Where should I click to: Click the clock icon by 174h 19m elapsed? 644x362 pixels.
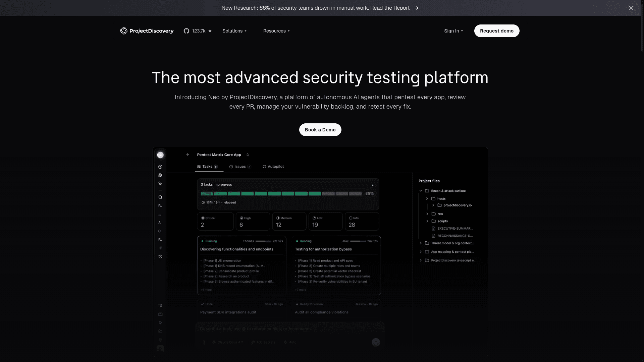(203, 202)
